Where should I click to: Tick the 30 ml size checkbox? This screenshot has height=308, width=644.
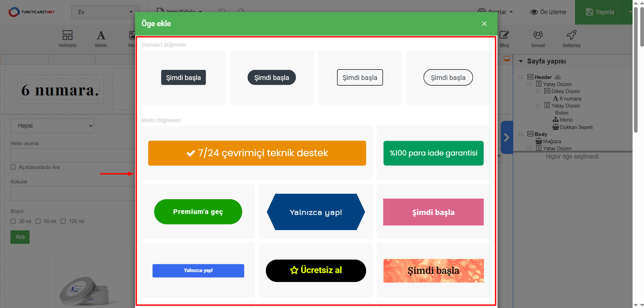tap(13, 221)
